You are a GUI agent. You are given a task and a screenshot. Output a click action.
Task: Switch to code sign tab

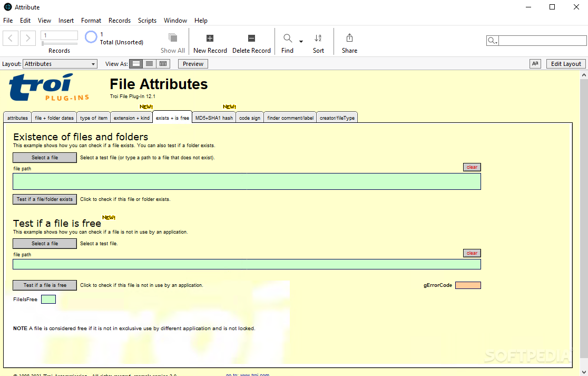click(250, 118)
